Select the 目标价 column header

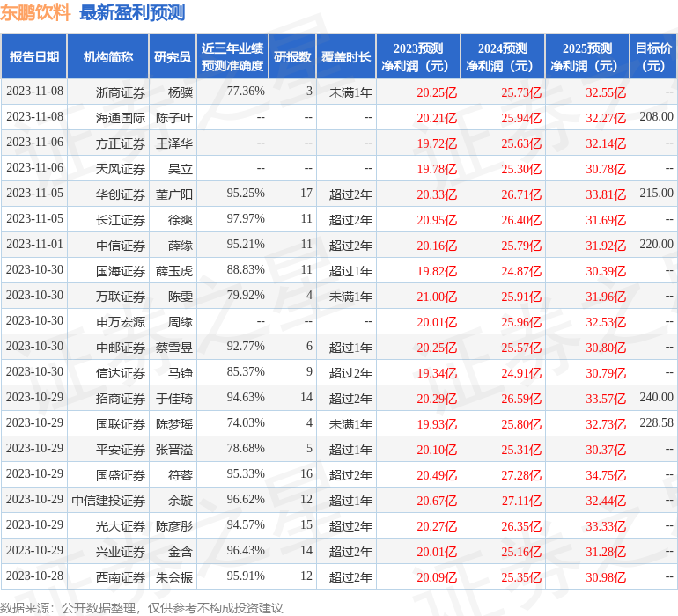[x=653, y=56]
